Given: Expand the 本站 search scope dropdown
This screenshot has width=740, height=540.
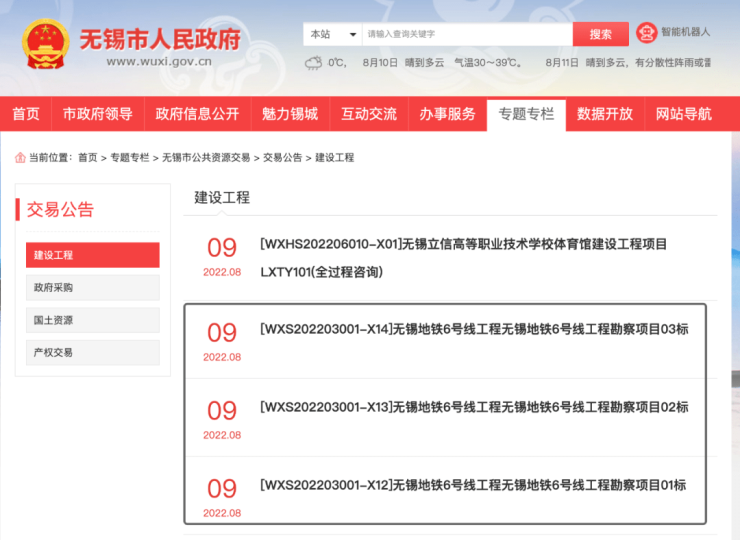Looking at the screenshot, I should (x=333, y=34).
